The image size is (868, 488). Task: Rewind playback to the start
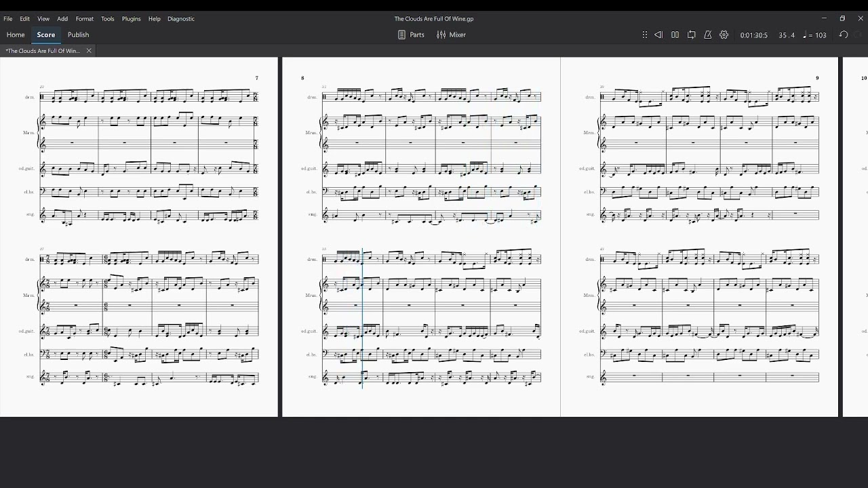pyautogui.click(x=658, y=35)
